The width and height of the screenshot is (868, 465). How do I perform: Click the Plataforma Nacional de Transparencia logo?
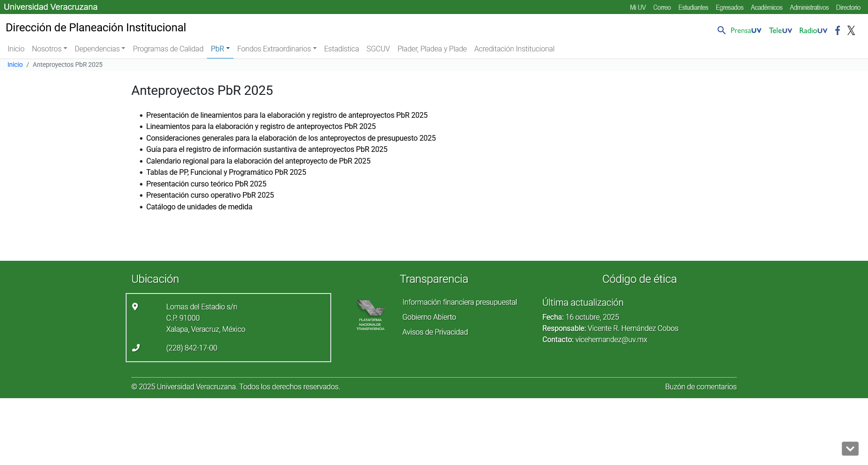(370, 315)
